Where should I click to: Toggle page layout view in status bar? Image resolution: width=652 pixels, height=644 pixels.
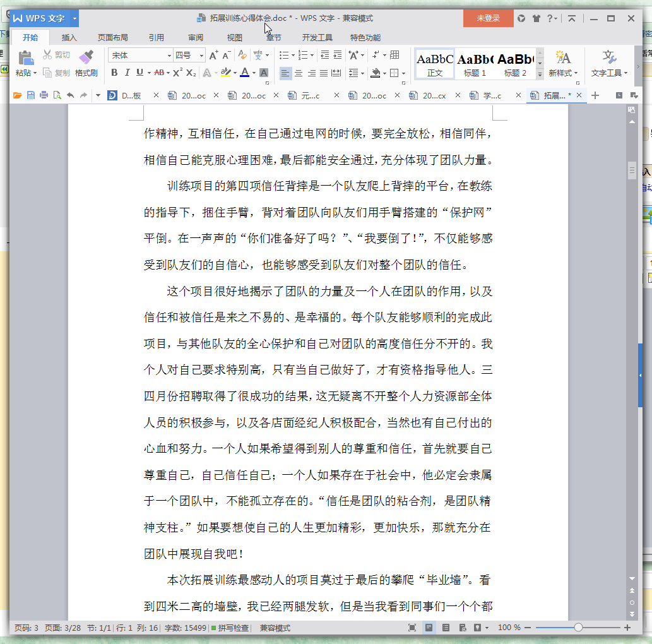point(429,628)
